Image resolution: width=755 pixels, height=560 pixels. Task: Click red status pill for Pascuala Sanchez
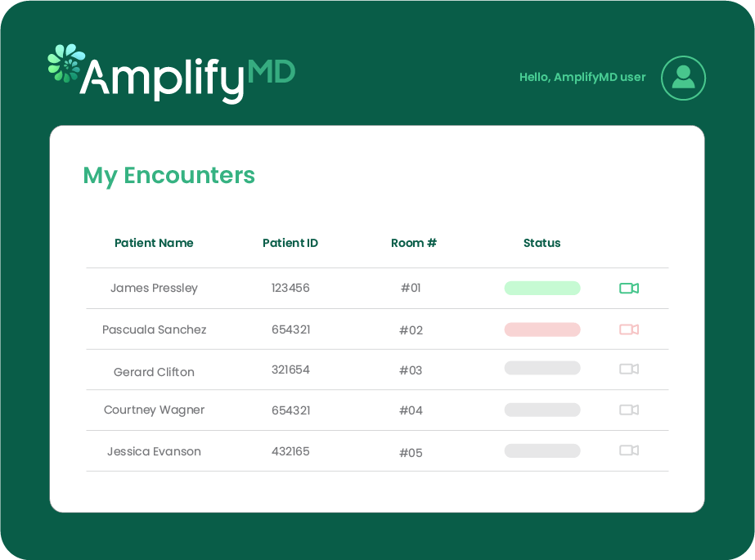(x=542, y=329)
